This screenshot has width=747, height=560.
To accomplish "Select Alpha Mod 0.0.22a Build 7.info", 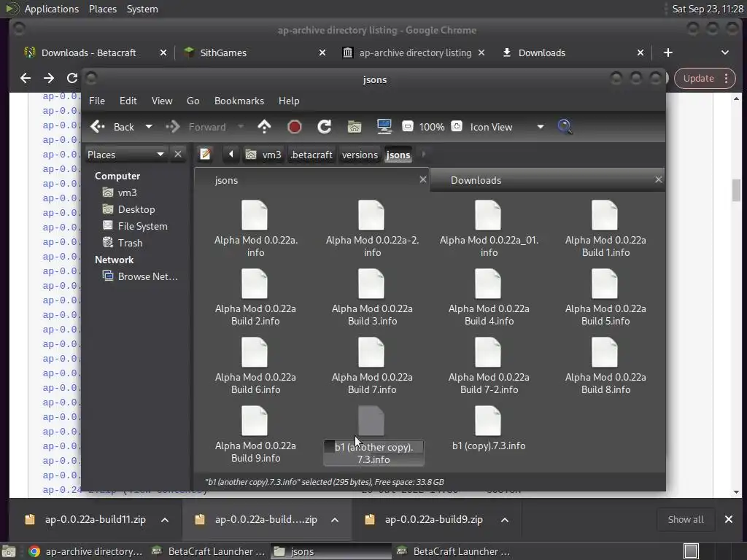I will tap(372, 366).
